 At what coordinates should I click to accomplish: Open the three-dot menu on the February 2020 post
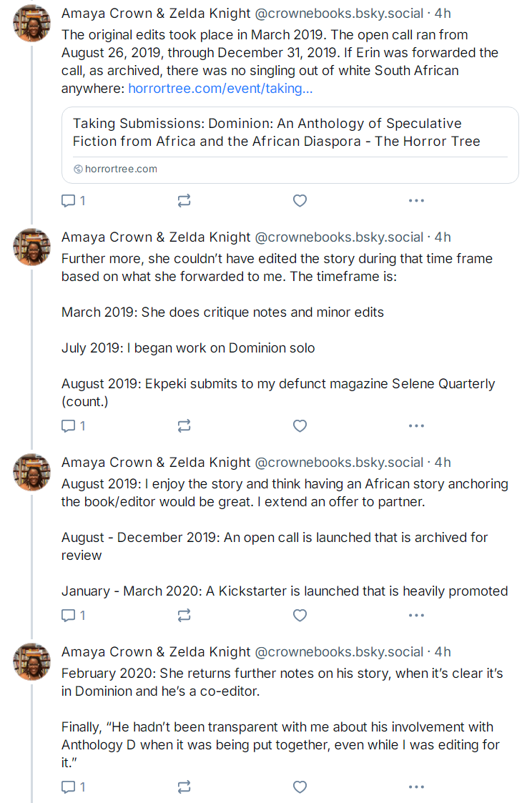416,787
